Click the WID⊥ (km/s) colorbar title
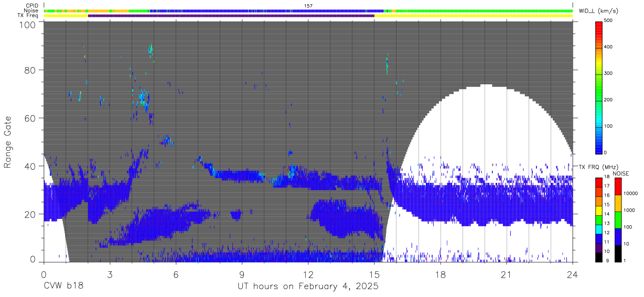Viewport: 644px width, 297px height. point(598,10)
